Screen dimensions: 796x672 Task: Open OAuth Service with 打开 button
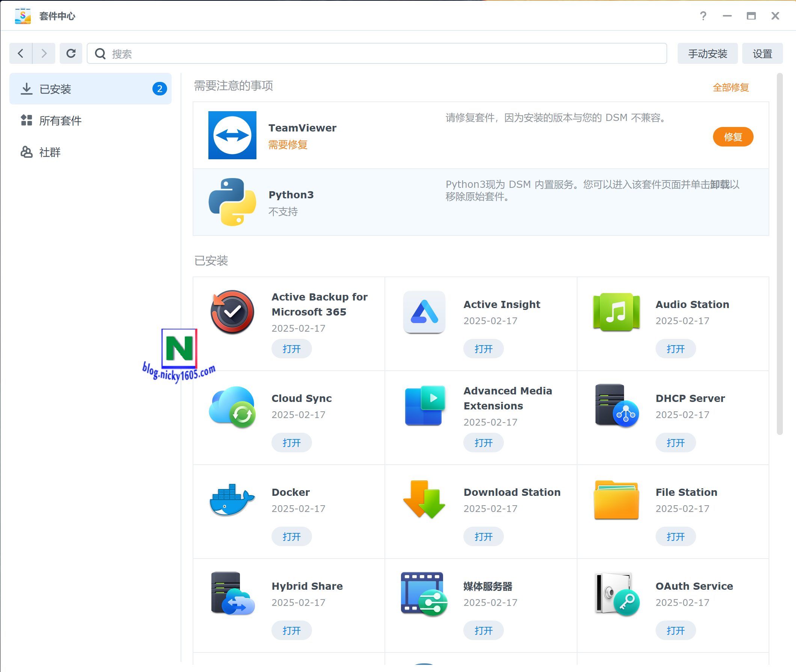point(675,630)
